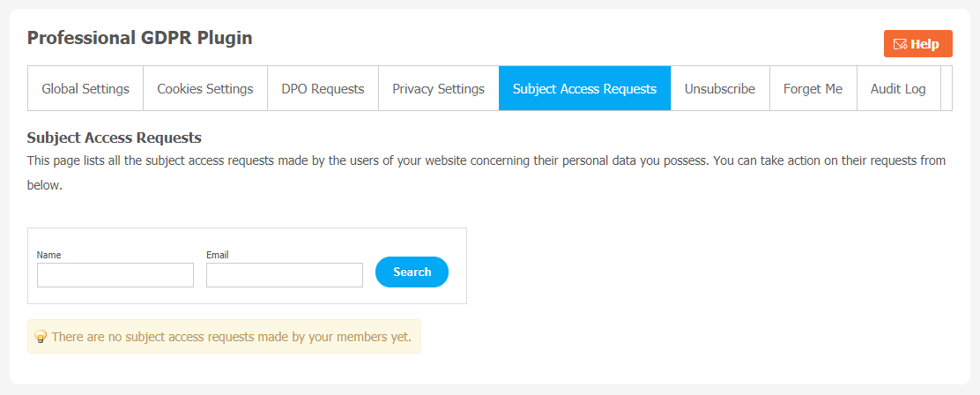
Task: Click the envelope icon on Help button
Action: (x=900, y=44)
